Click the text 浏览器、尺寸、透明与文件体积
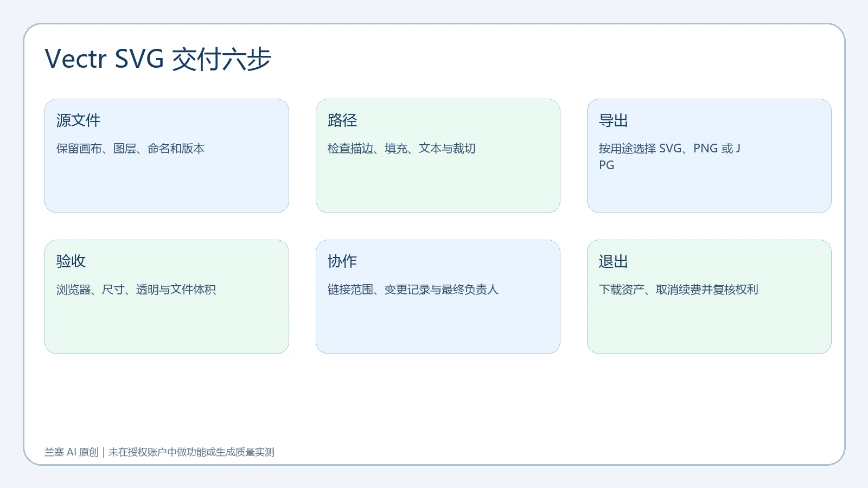Image resolution: width=868 pixels, height=488 pixels. point(136,290)
